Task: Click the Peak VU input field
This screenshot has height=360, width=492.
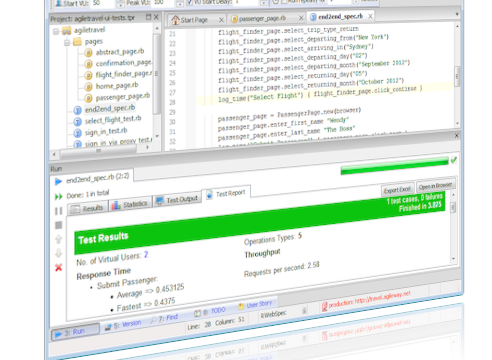Action: click(163, 3)
